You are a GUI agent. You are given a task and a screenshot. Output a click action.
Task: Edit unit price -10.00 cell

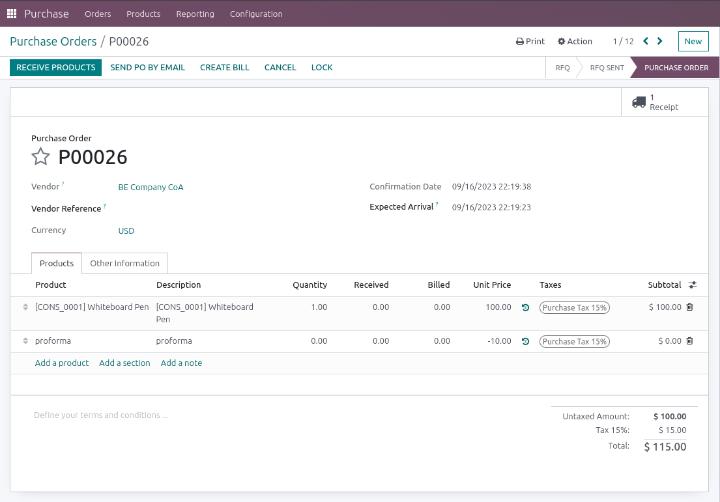click(x=499, y=341)
